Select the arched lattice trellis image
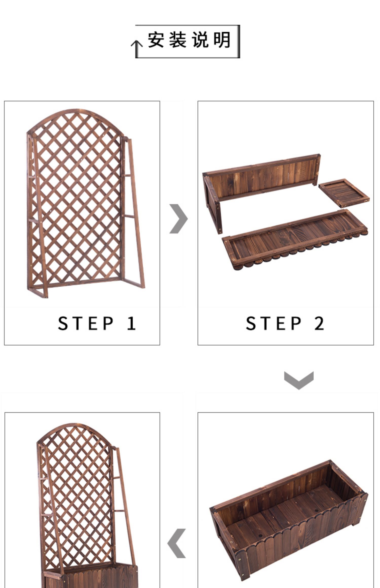Image resolution: width=380 pixels, height=588 pixels. tap(86, 203)
